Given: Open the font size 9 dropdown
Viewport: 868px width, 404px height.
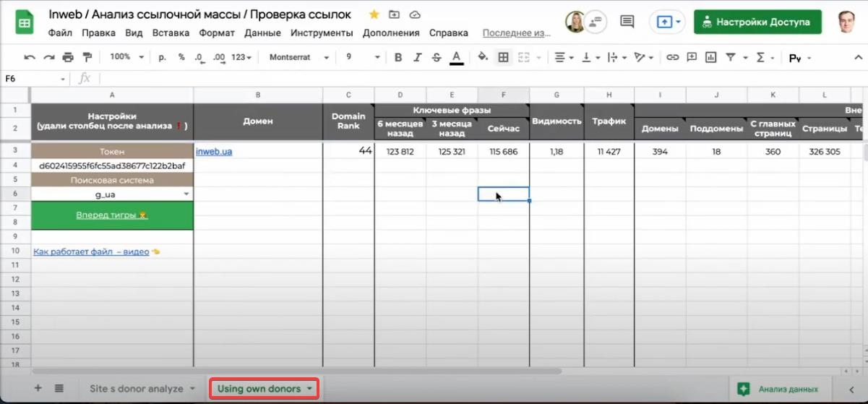Looking at the screenshot, I should (361, 57).
